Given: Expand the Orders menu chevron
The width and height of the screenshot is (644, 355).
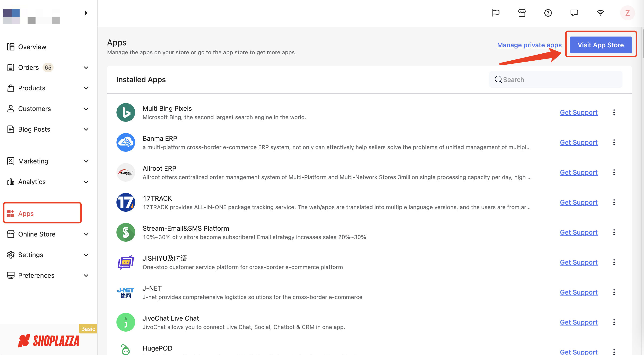Looking at the screenshot, I should (x=86, y=68).
